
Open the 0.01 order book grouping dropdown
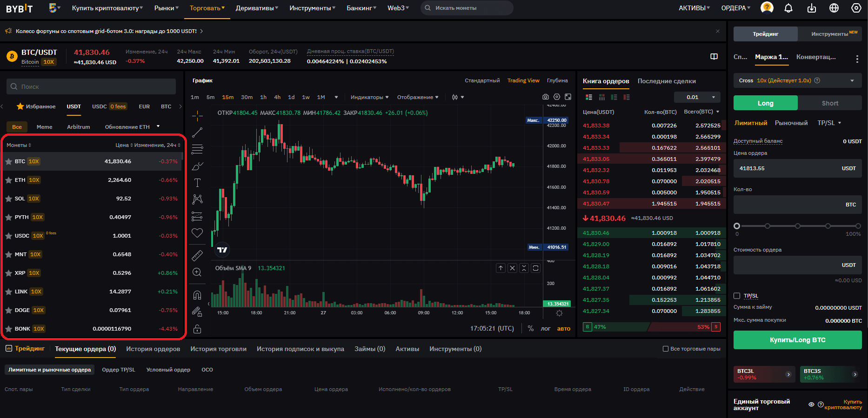coord(697,97)
